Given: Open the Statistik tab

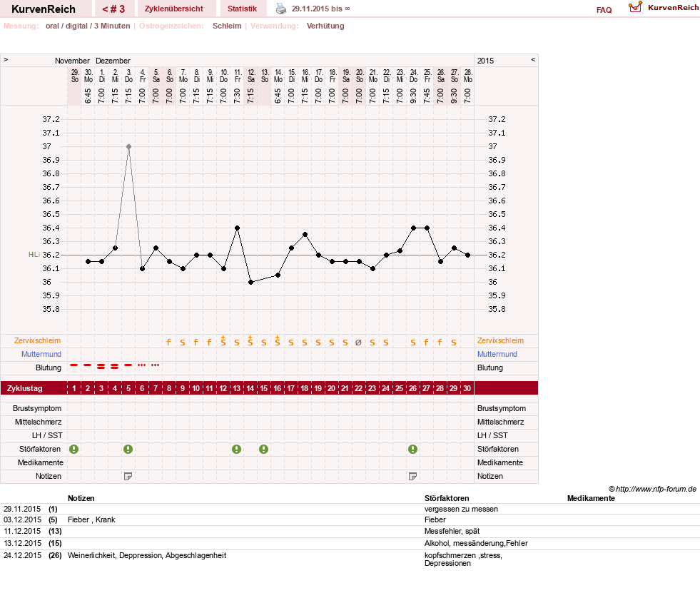Looking at the screenshot, I should pos(242,9).
